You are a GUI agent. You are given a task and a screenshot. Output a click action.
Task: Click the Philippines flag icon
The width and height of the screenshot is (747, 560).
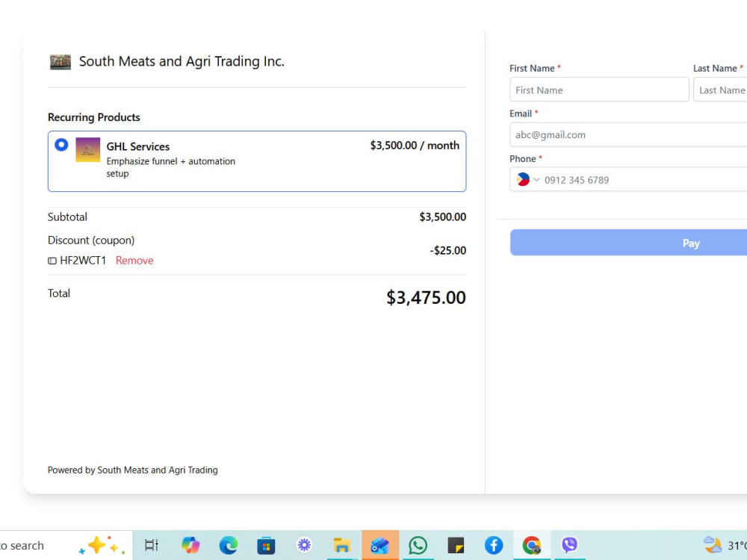(523, 179)
